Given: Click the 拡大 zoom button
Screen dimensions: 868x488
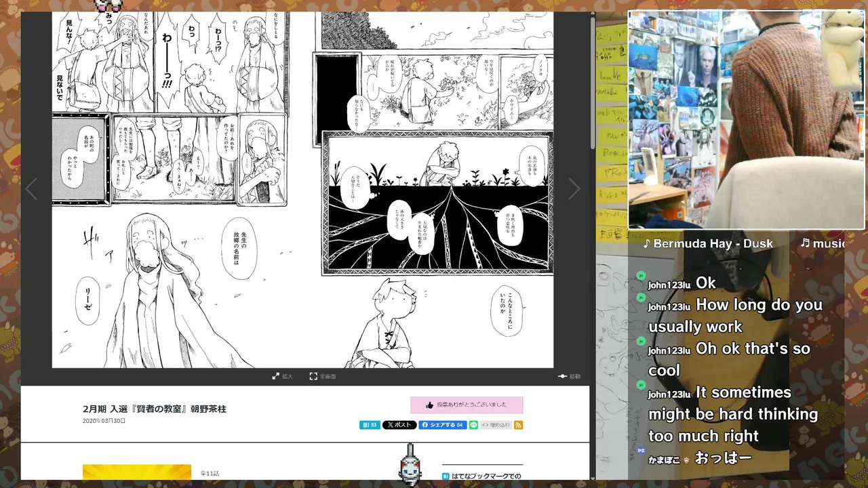Looking at the screenshot, I should click(282, 376).
